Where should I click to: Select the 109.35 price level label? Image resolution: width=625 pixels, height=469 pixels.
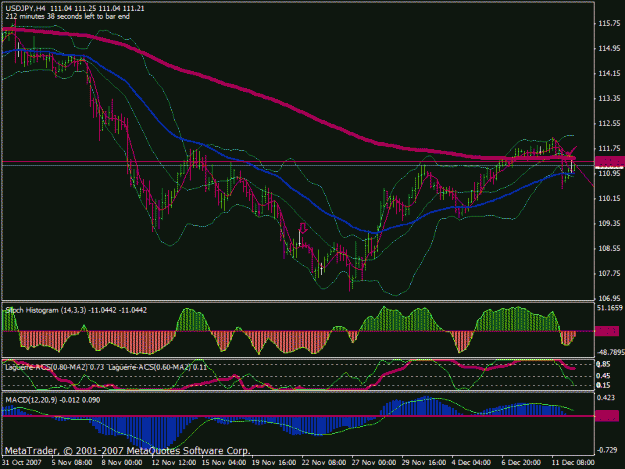609,224
